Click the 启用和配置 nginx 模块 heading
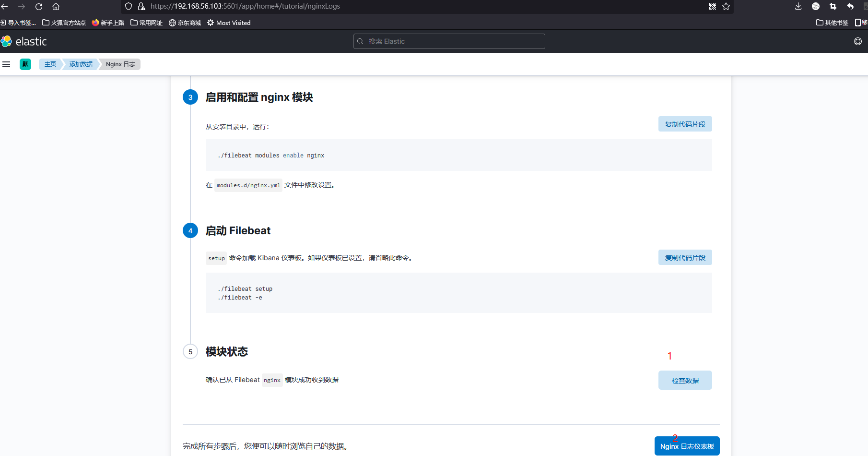 259,97
